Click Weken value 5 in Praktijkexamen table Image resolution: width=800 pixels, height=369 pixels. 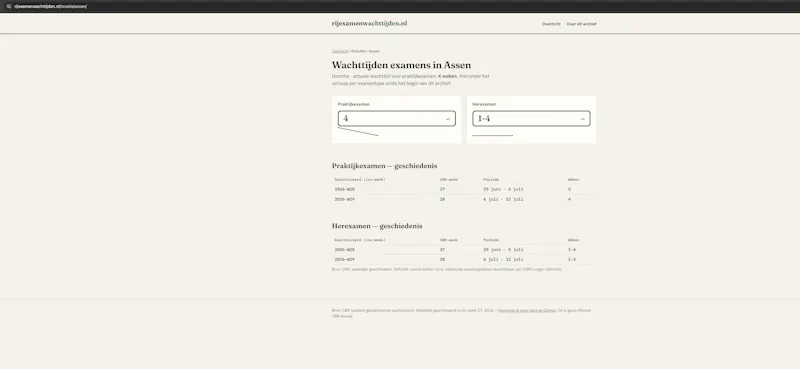(569, 189)
